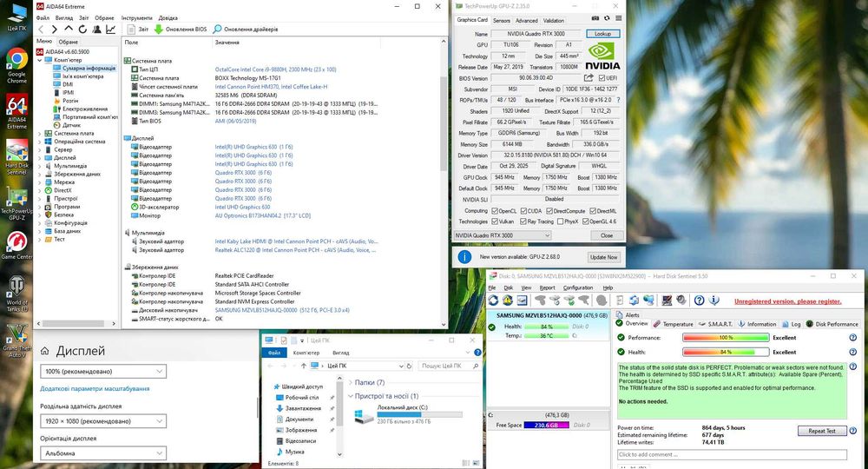This screenshot has width=868, height=469.
Task: Toggle Vulkan checkbox in GPU-Z
Action: tap(495, 221)
